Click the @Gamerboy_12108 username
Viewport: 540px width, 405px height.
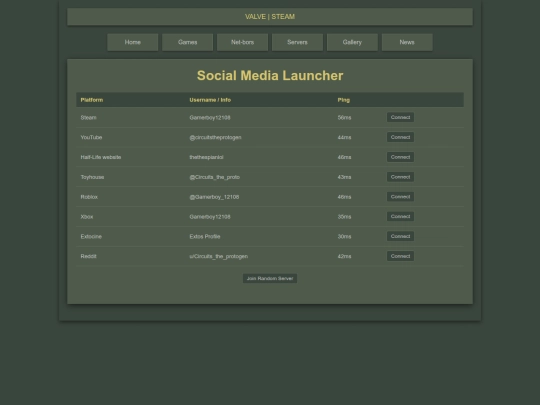(214, 197)
